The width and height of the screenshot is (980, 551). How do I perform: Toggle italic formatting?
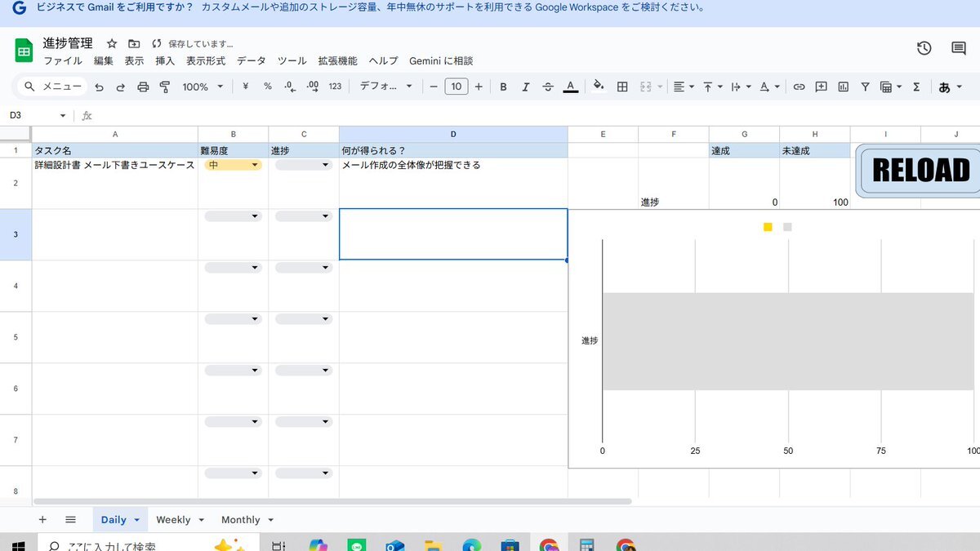click(525, 87)
